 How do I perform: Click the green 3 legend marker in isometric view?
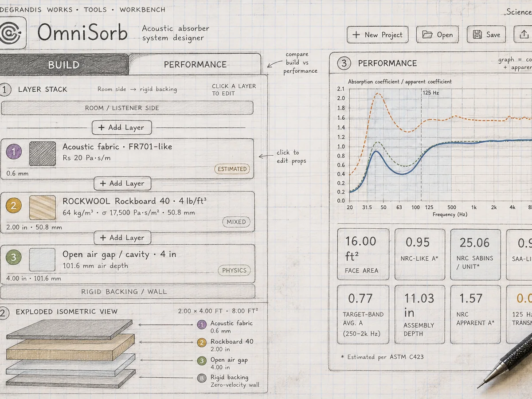pos(202,361)
